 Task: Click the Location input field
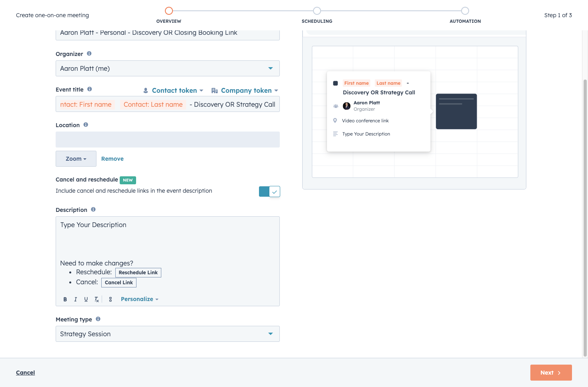(x=168, y=140)
